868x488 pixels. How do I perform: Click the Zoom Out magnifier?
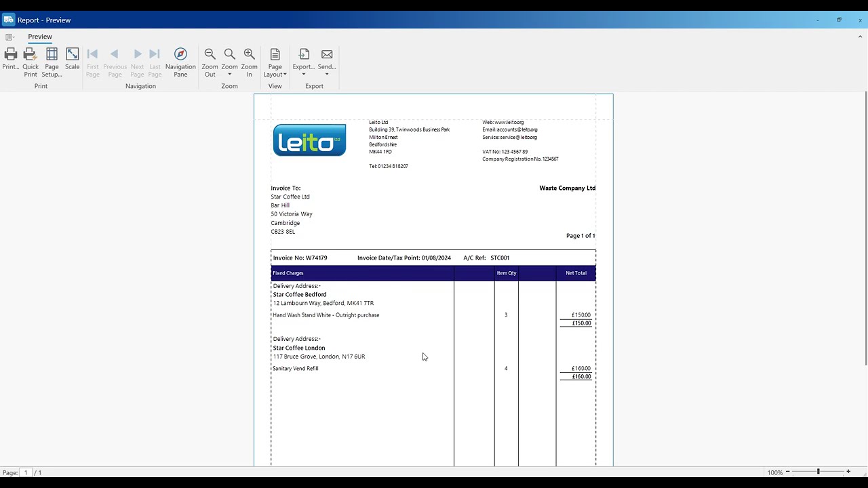[x=210, y=62]
